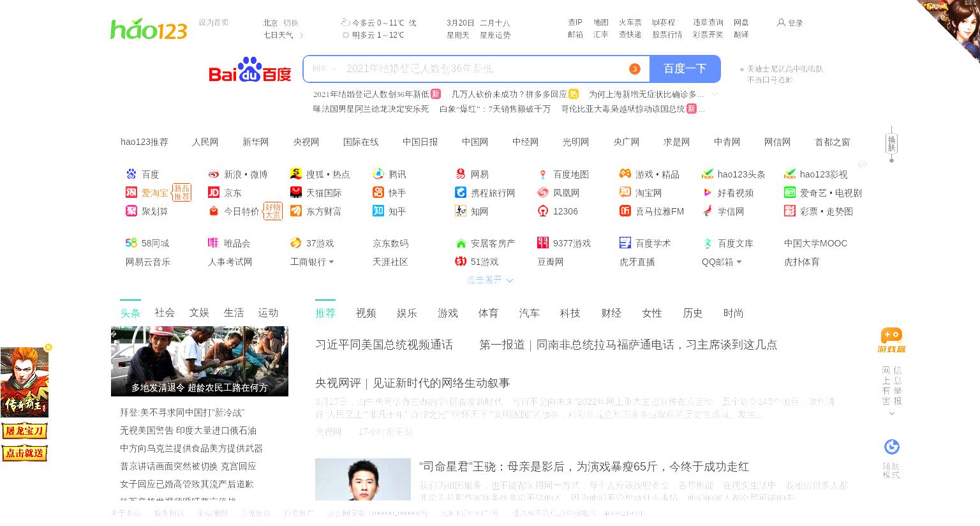Image resolution: width=980 pixels, height=526 pixels.
Task: Click 设为首页 link
Action: (x=214, y=22)
